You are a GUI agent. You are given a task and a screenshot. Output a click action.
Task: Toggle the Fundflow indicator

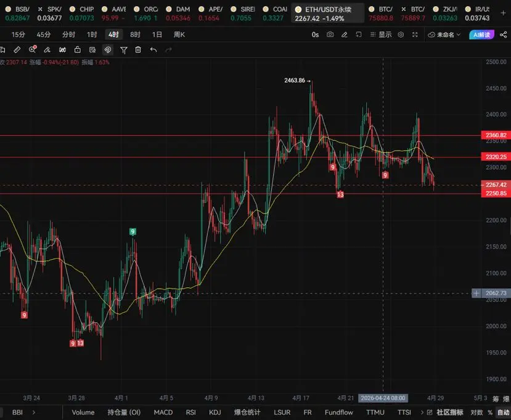(338, 413)
